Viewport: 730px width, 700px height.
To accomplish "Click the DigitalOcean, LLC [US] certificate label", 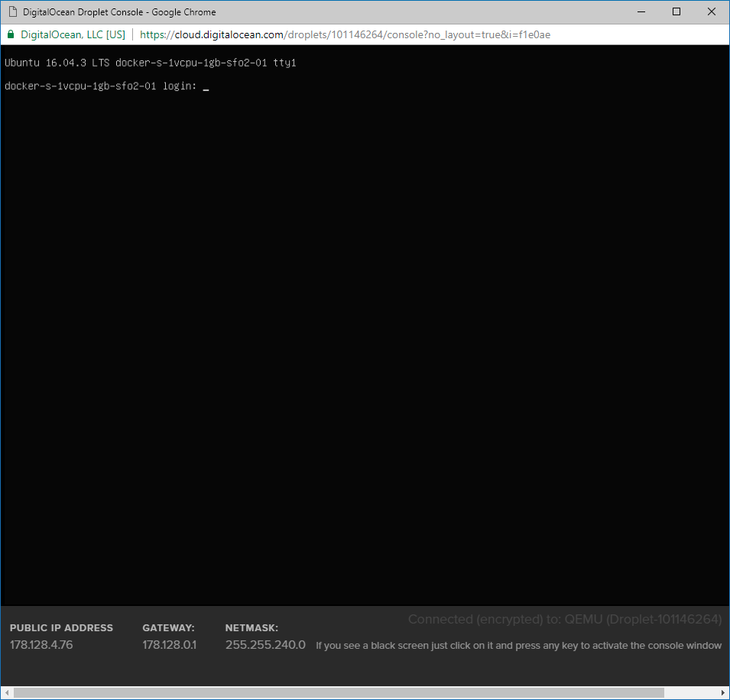I will point(73,34).
